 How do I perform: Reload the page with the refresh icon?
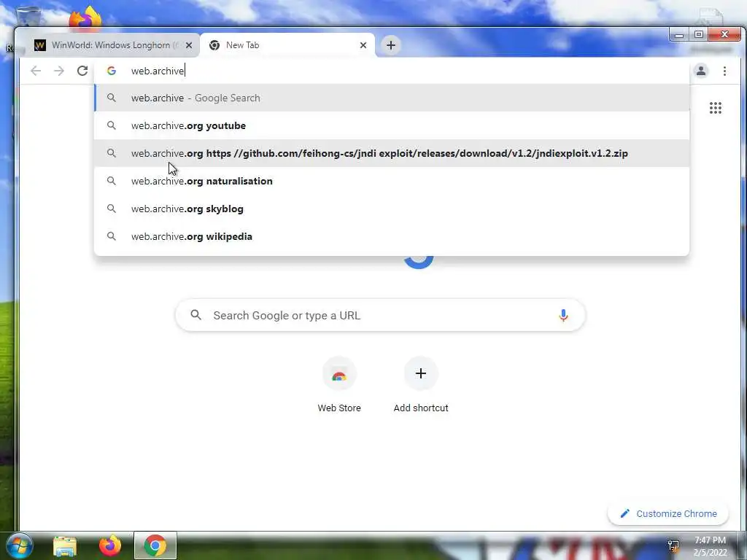[x=82, y=71]
